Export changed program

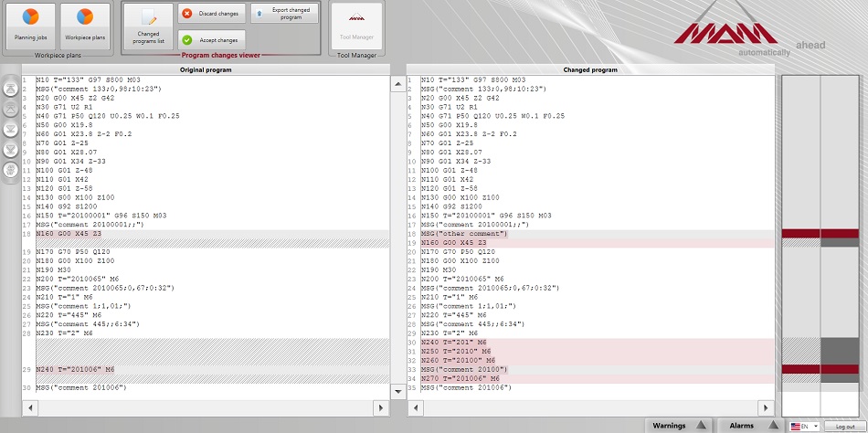(x=284, y=14)
